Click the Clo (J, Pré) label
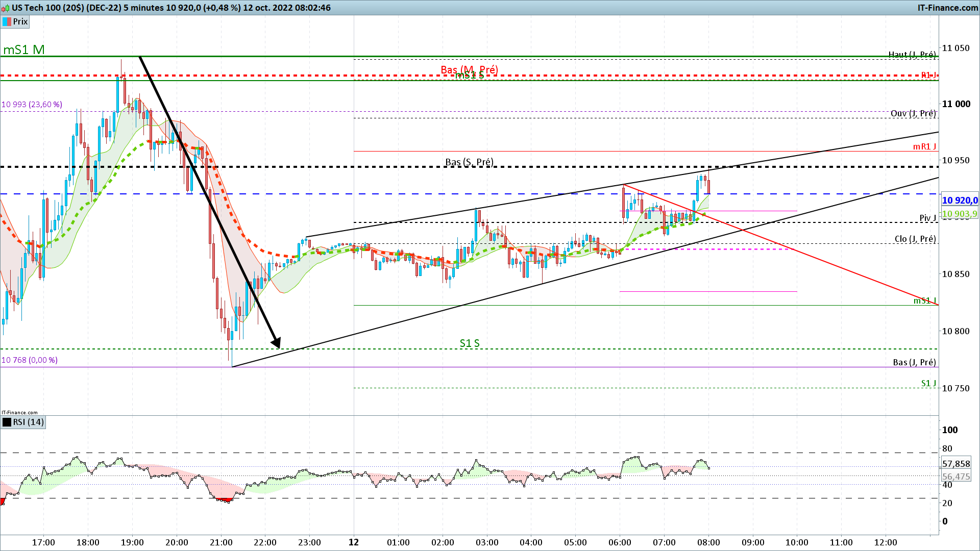 pos(915,239)
